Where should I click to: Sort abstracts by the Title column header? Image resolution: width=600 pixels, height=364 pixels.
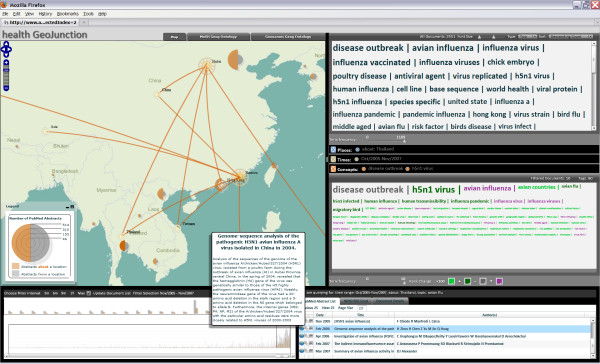(x=364, y=315)
